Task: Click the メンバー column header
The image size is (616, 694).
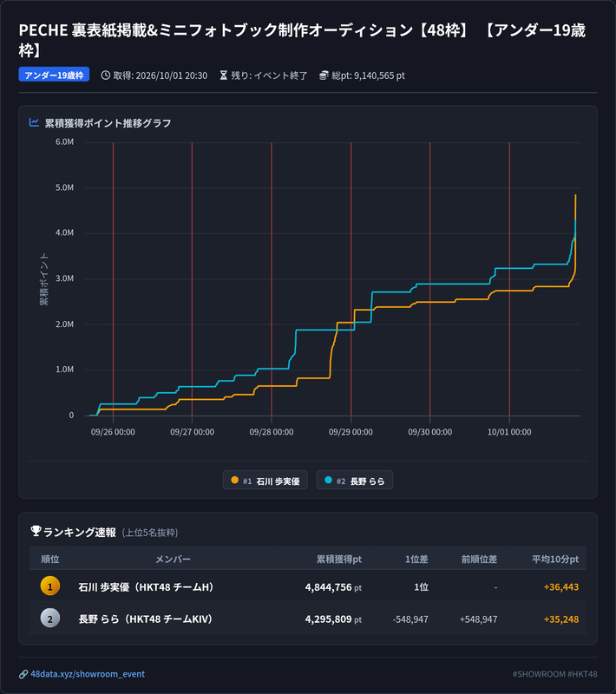Action: coord(173,559)
